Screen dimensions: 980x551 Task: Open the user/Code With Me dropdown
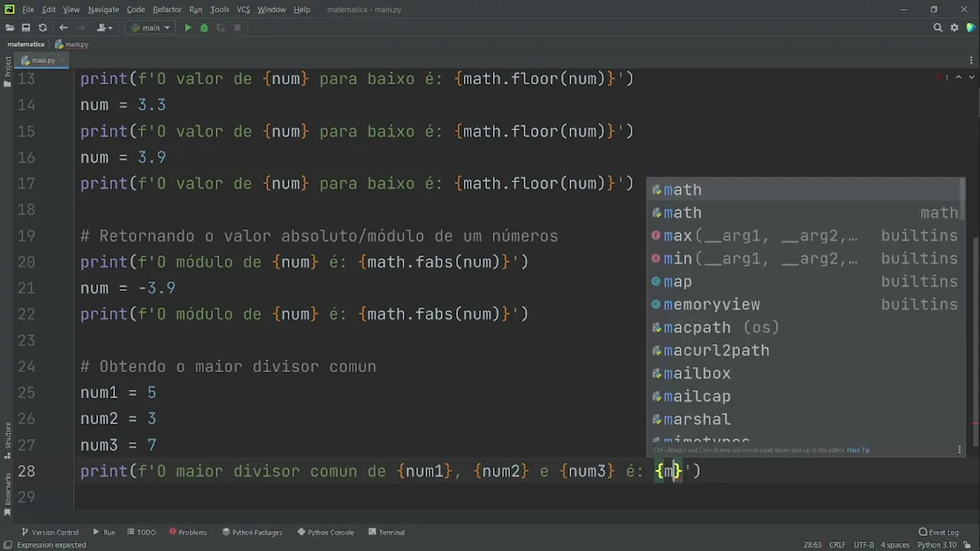pyautogui.click(x=105, y=28)
